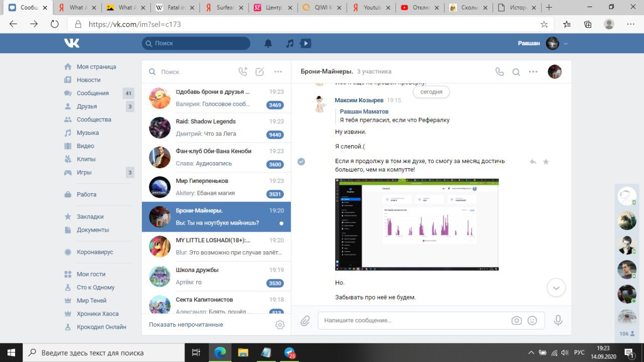Click the video play icon in header
The height and width of the screenshot is (362, 644).
click(305, 43)
